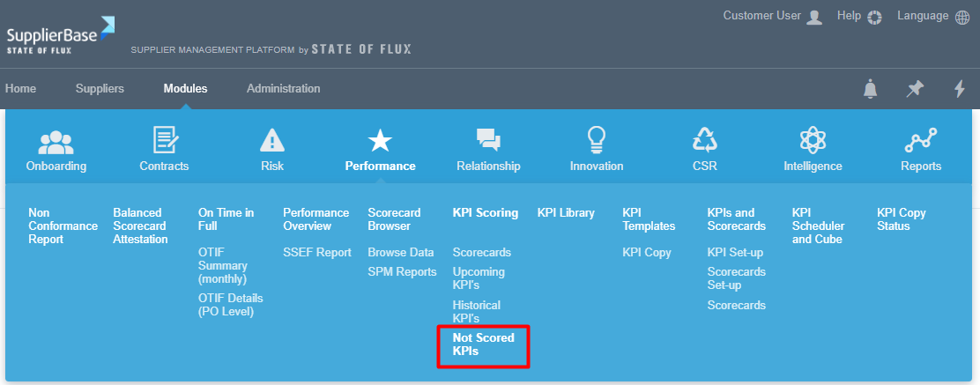
Task: Select the Risk warning triangle icon
Action: click(x=272, y=141)
